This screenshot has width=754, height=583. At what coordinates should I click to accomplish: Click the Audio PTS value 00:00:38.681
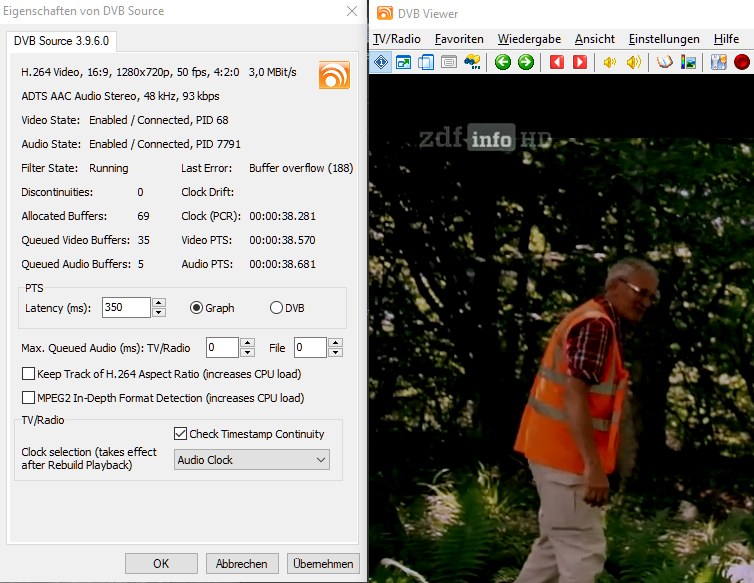point(282,264)
